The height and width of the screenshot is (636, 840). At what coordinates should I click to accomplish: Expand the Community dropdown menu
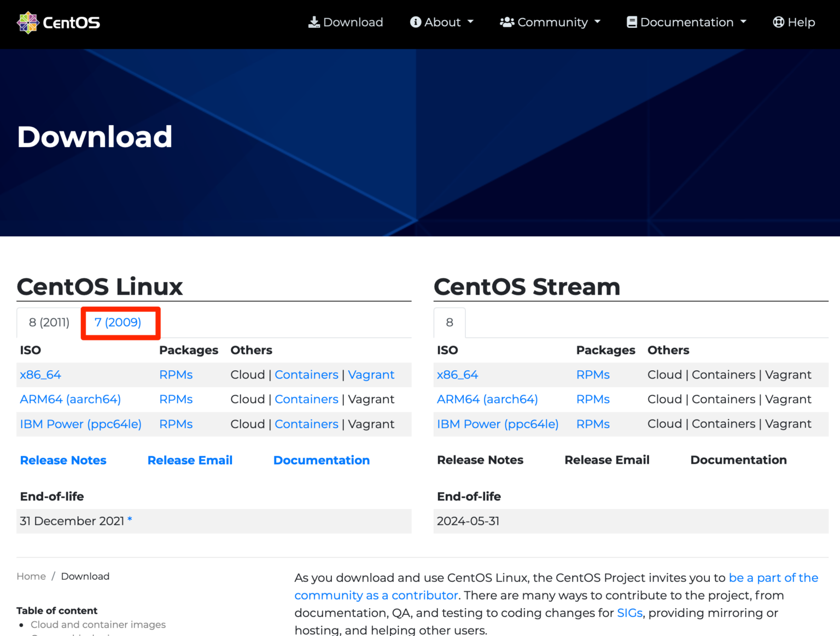[x=550, y=22]
